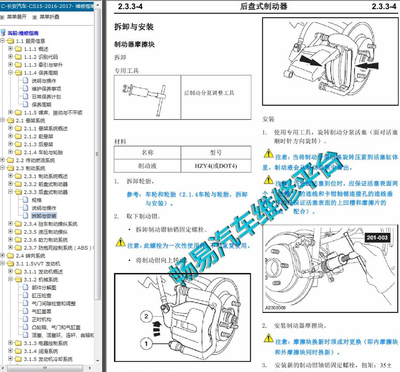Click the folder icon for section 2.1.3
This screenshot has height=372, width=400.
click(x=18, y=144)
